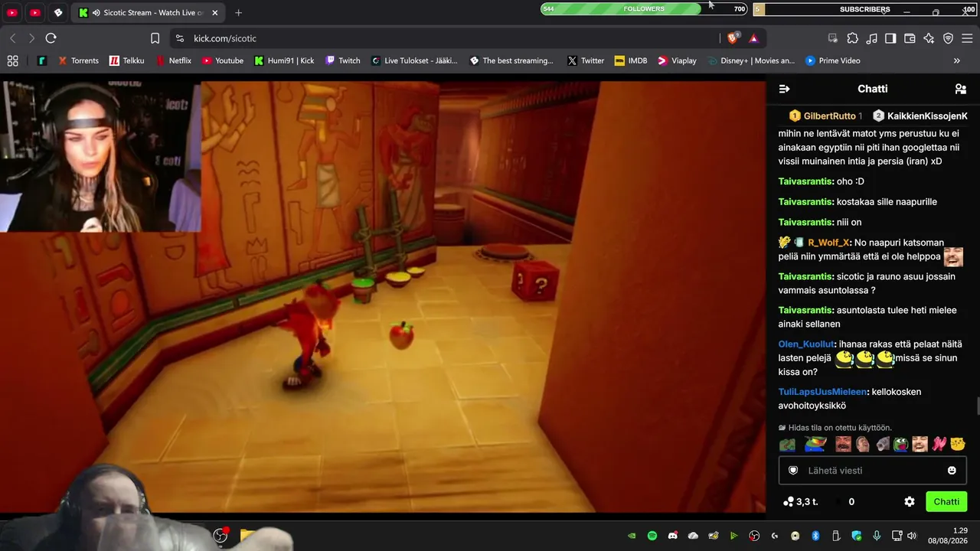Select the Sicotic Stream tab
This screenshot has width=980, height=551.
(x=149, y=13)
